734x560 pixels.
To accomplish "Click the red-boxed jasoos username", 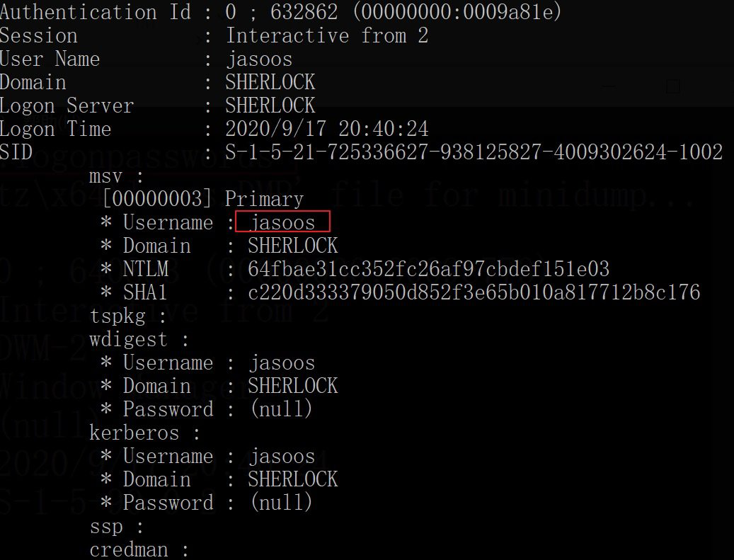I will coord(283,222).
